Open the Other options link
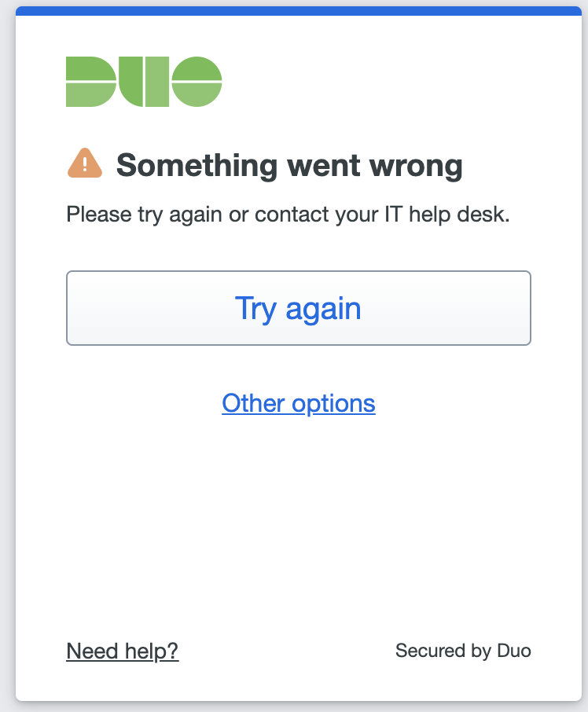This screenshot has height=712, width=588. [x=299, y=403]
